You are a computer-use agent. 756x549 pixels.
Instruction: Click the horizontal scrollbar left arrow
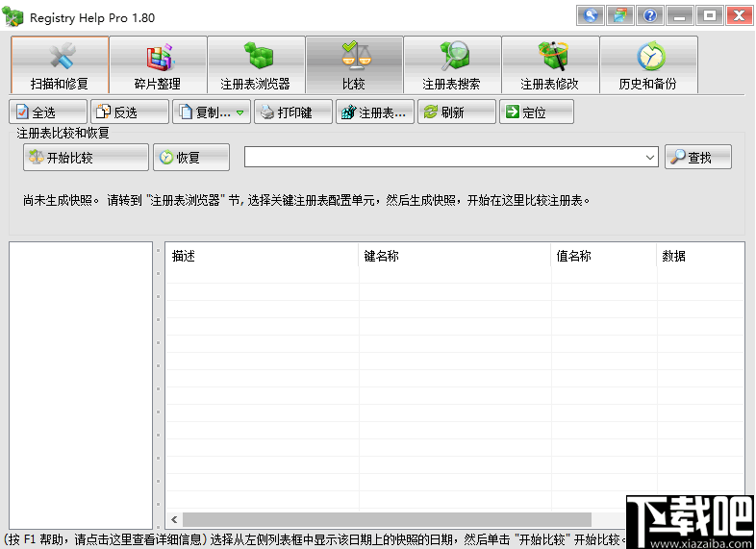coord(174,519)
